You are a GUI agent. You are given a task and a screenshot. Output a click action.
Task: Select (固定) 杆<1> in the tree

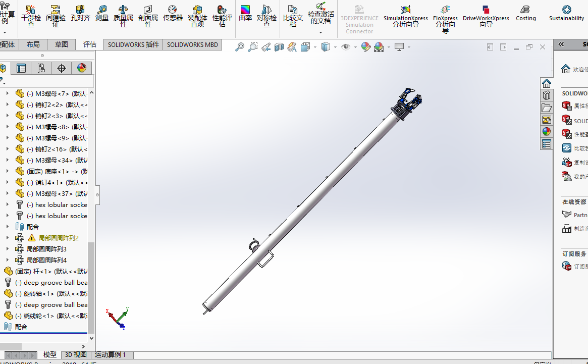click(45, 271)
